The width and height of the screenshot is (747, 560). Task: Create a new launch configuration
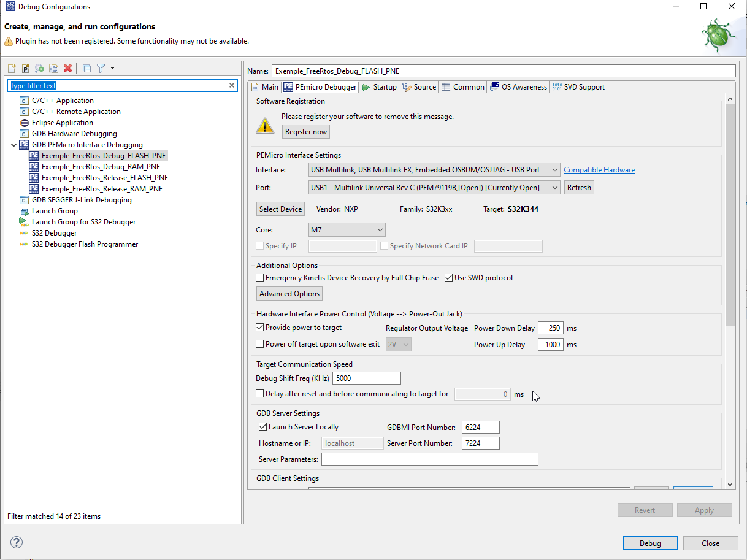(x=11, y=68)
